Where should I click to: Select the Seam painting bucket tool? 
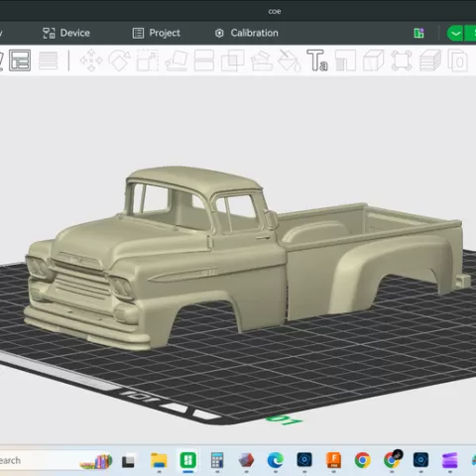[290, 60]
